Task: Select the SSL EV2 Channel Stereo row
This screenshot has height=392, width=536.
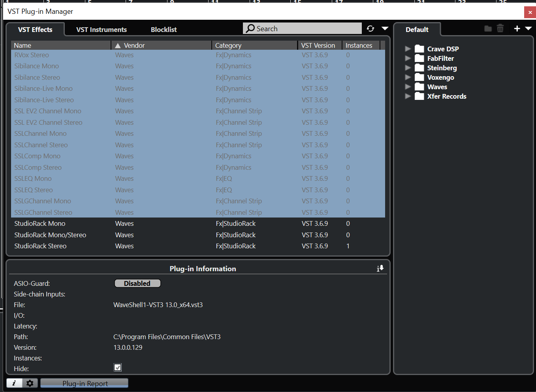Action: click(198, 122)
